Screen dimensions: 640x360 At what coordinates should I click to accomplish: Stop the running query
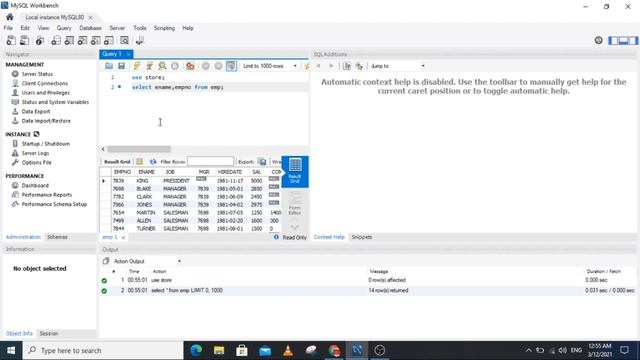pyautogui.click(x=175, y=66)
